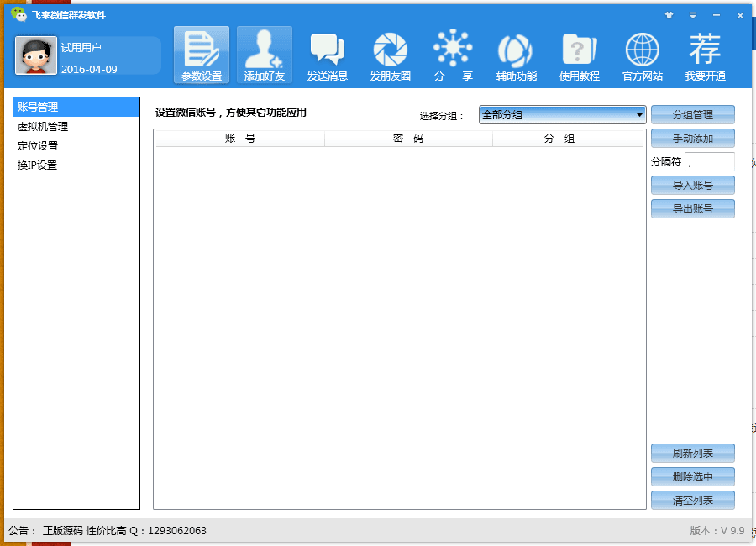Select 定位设置 in the left list
The height and width of the screenshot is (546, 756).
[x=76, y=145]
